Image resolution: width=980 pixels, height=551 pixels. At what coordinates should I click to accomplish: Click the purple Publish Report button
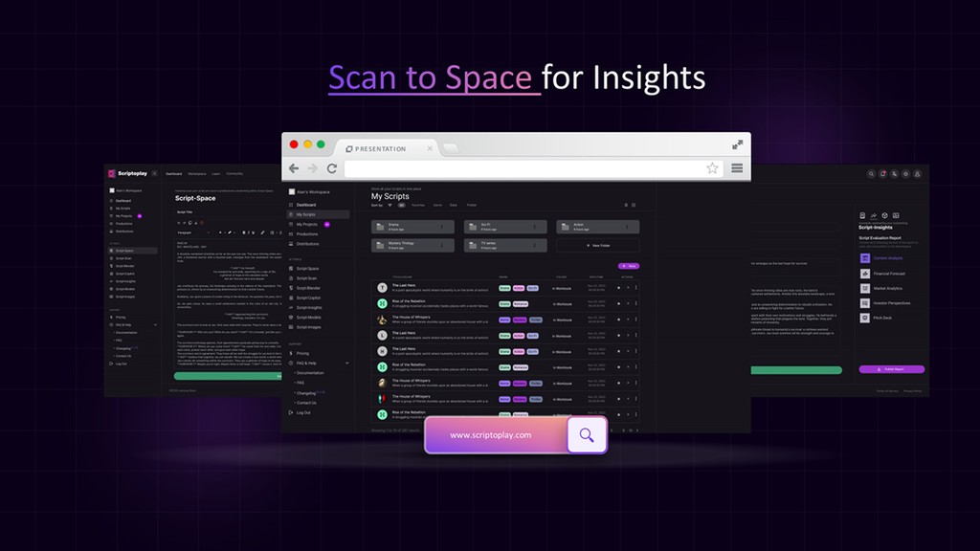pyautogui.click(x=892, y=369)
